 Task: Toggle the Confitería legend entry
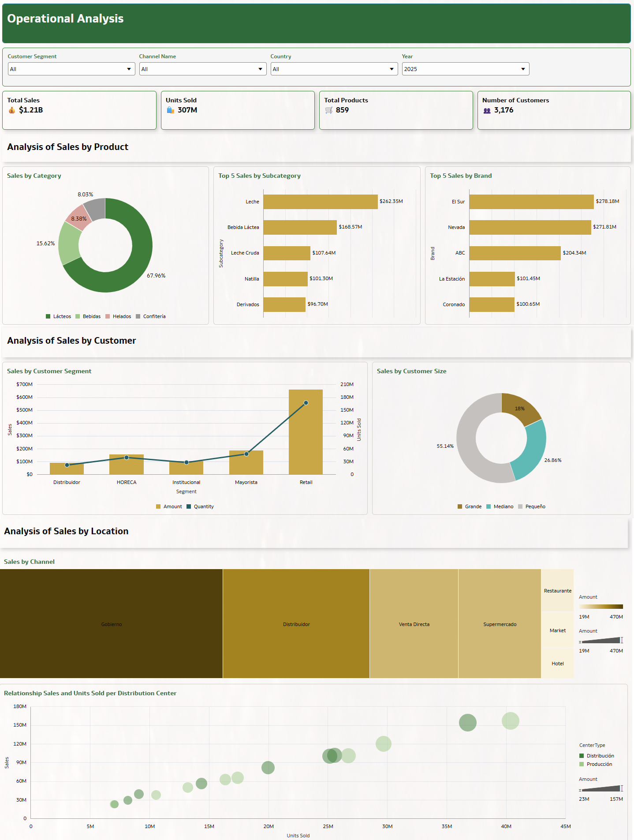pyautogui.click(x=151, y=316)
